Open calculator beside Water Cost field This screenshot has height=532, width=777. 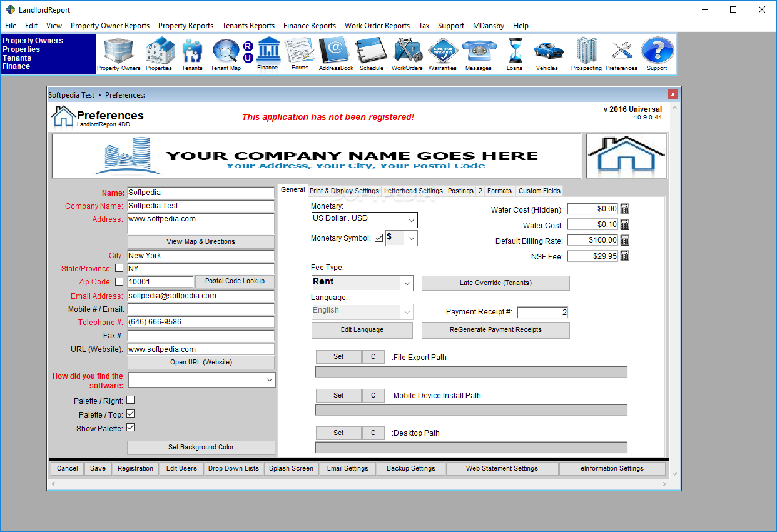tap(625, 224)
